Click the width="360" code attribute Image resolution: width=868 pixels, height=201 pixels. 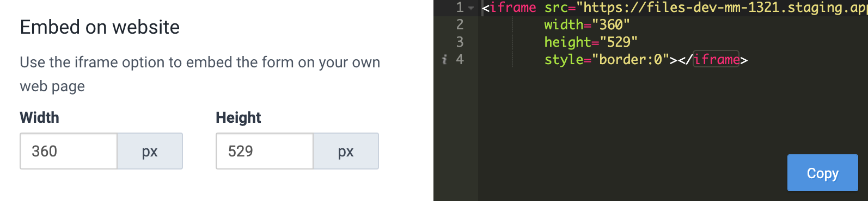tap(587, 24)
